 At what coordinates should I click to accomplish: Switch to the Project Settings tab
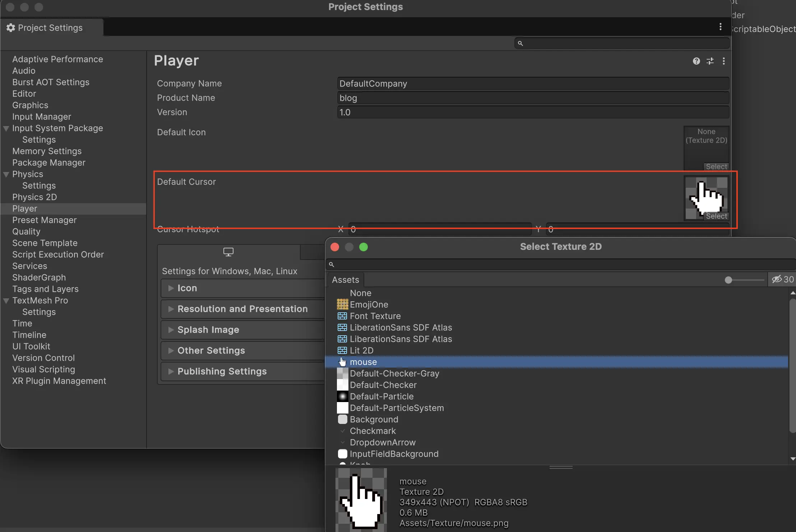[52, 28]
